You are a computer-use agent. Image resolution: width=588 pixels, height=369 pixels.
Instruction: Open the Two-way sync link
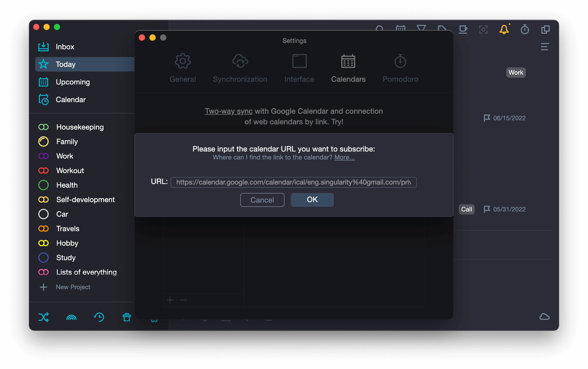(x=229, y=111)
